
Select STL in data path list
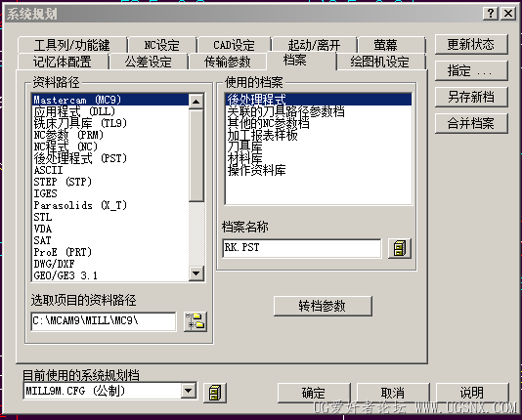click(110, 217)
